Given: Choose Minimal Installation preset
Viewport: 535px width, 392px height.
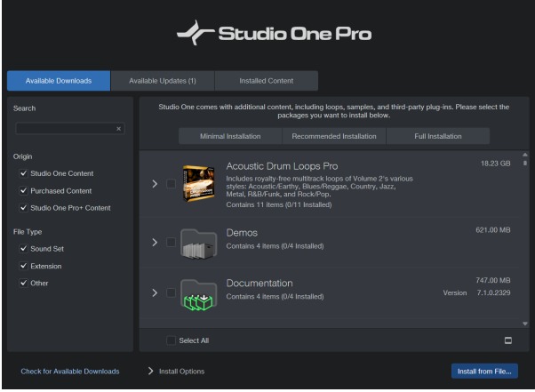Looking at the screenshot, I should [230, 136].
